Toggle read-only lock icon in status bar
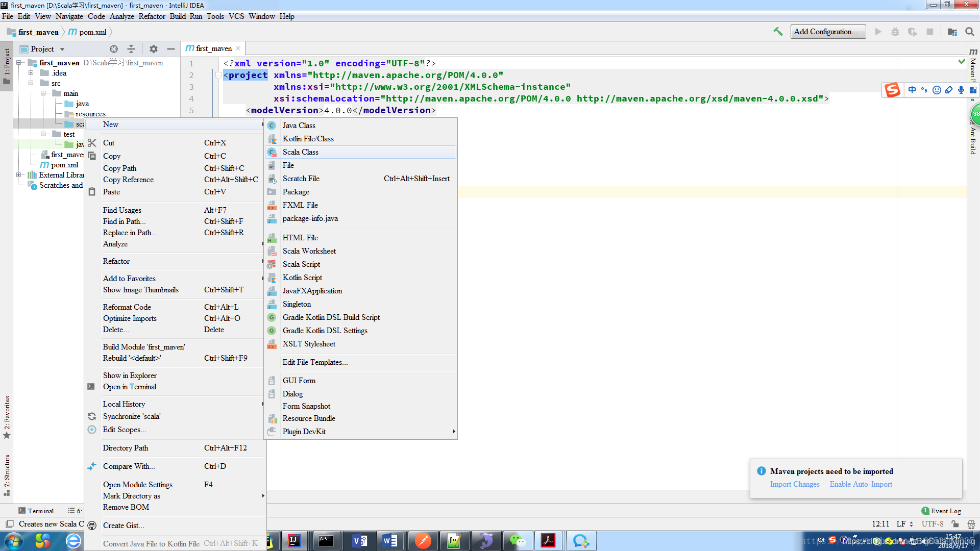This screenshot has width=980, height=551. [954, 524]
